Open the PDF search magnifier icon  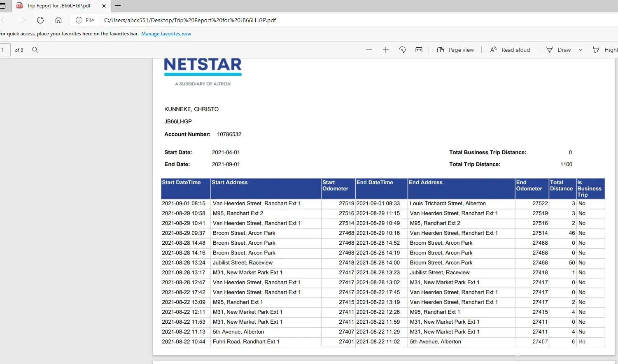[35, 50]
